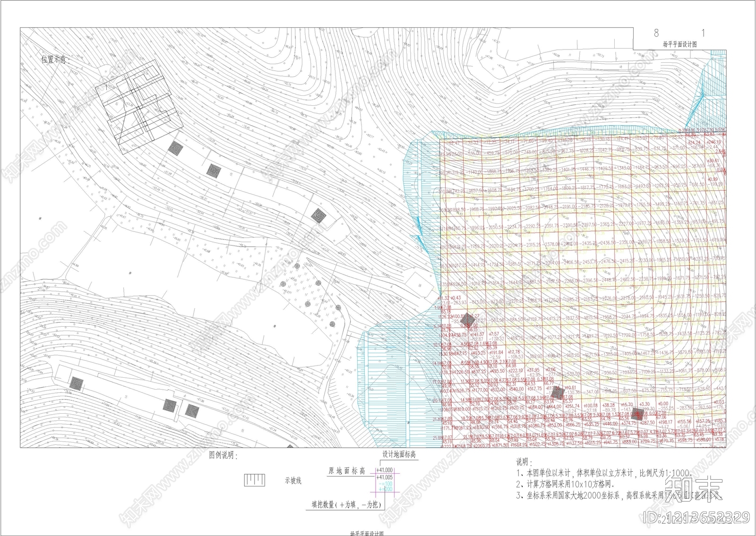Click the hatched square marker directly below the building outline
Screen dimensions: 756x536
(176, 148)
